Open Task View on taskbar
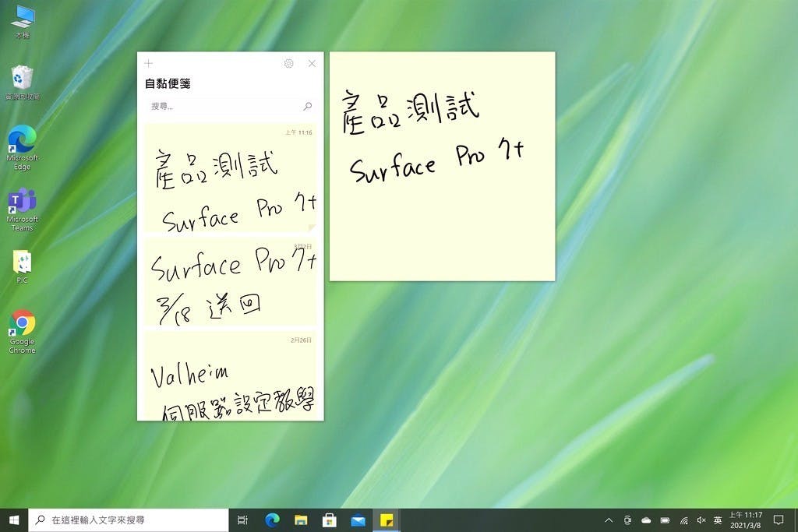Image resolution: width=798 pixels, height=532 pixels. click(x=243, y=520)
